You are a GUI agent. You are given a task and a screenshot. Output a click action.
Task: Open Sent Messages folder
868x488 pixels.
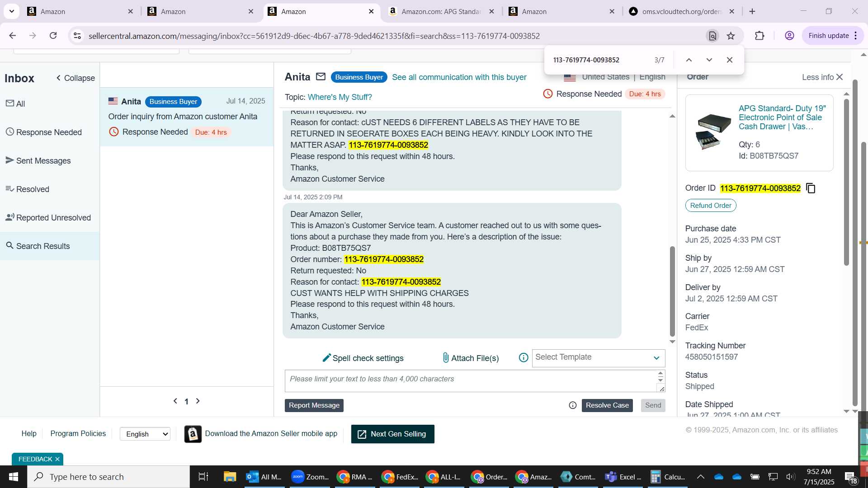tap(38, 160)
